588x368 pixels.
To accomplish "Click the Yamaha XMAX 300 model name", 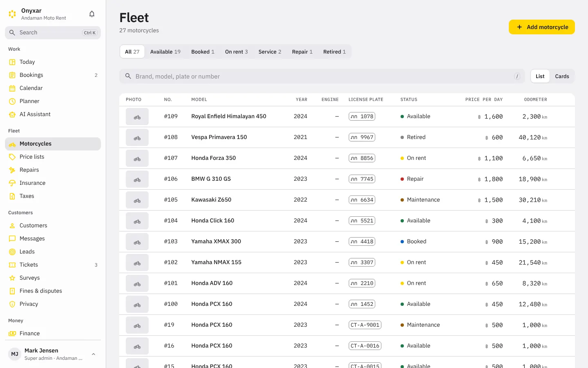I will [x=216, y=242].
